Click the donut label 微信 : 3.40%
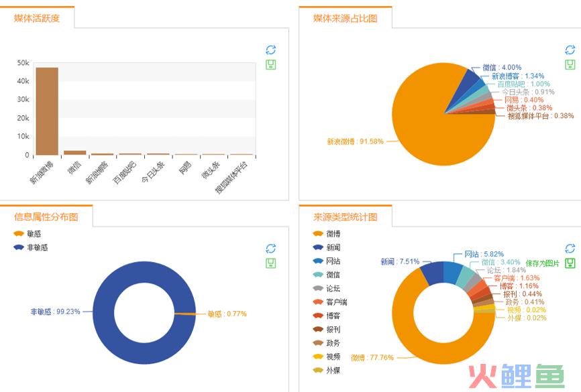This screenshot has height=392, width=581. [x=500, y=262]
